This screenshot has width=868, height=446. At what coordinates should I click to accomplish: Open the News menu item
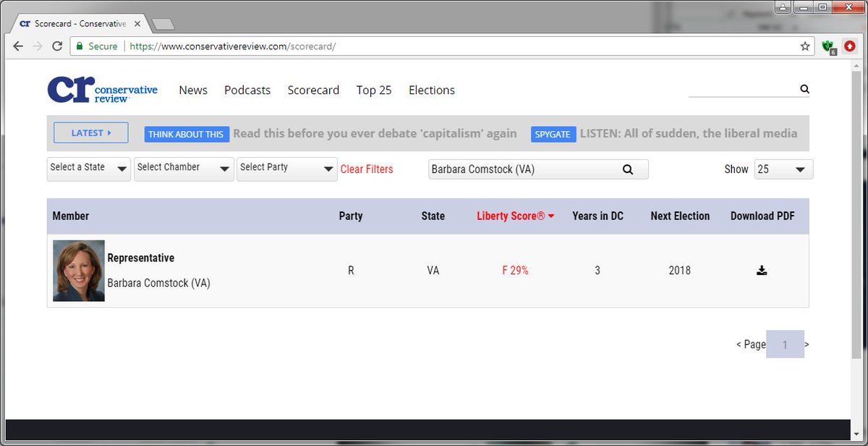click(193, 90)
